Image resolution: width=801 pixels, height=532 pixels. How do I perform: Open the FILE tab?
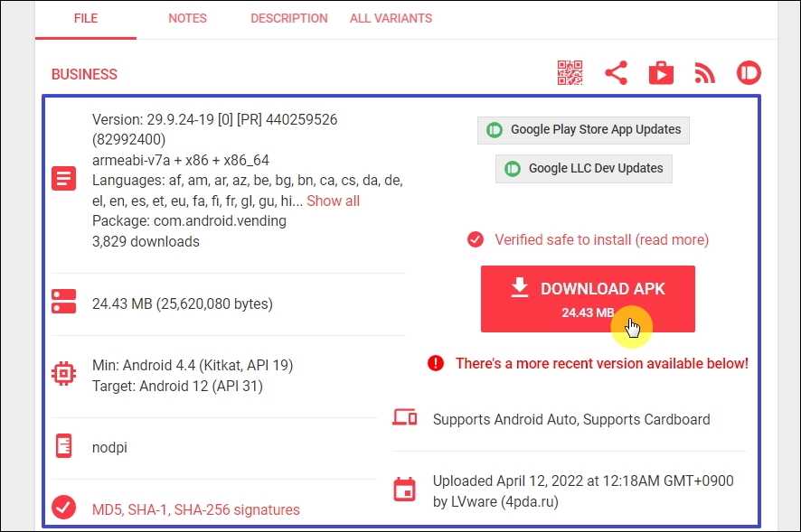(86, 18)
